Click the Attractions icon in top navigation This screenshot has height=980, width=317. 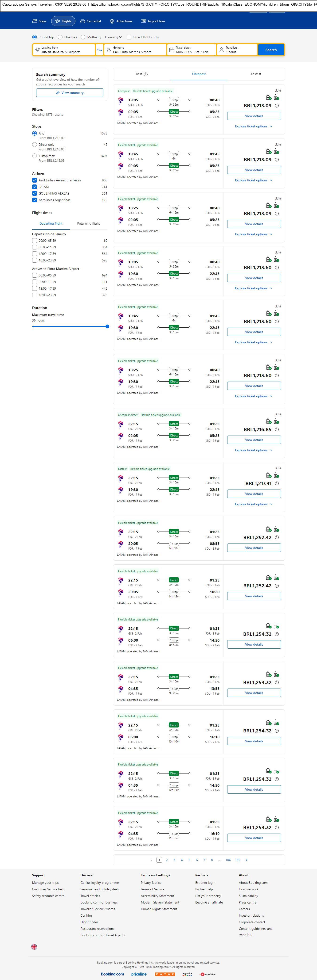[x=112, y=21]
